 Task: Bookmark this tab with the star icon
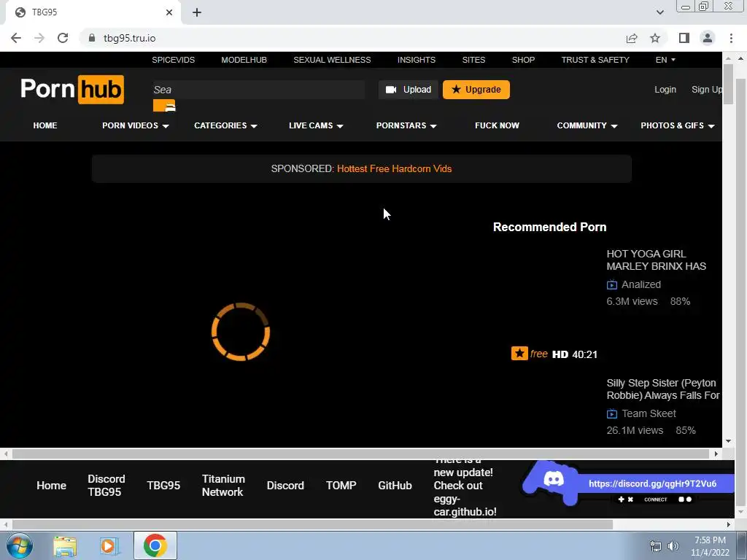[655, 38]
